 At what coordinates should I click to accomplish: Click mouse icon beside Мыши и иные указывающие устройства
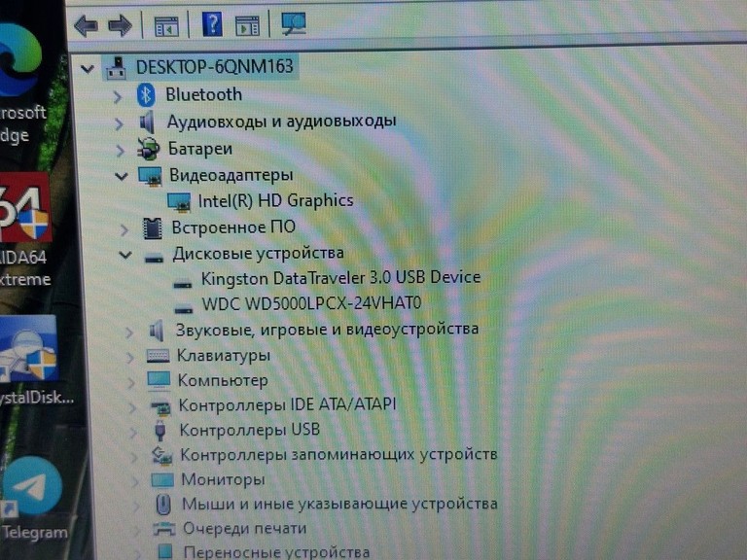coord(163,505)
